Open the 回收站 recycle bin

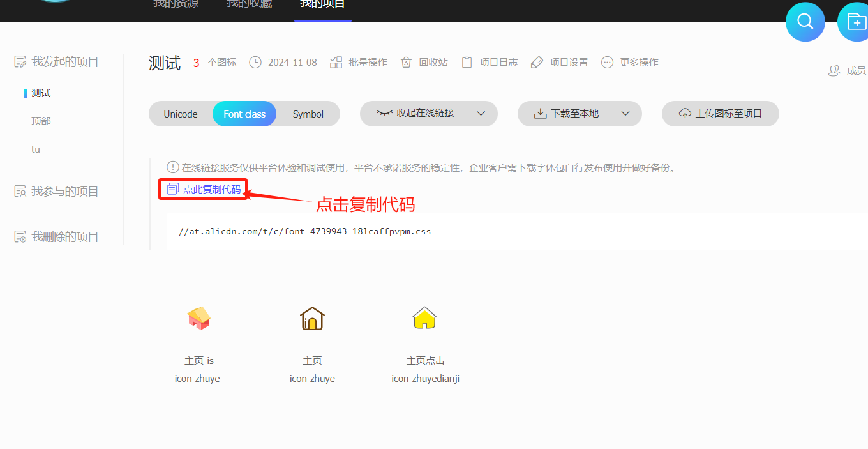[424, 63]
